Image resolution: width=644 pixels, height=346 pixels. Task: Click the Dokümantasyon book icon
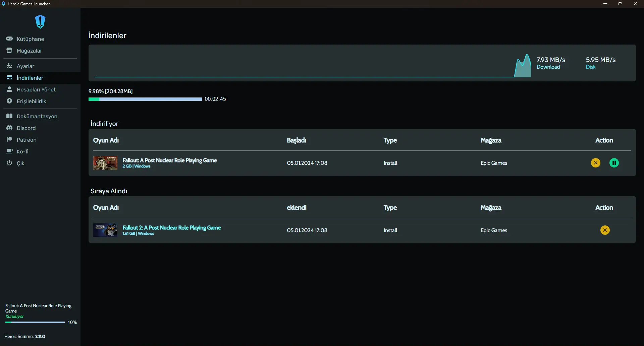coord(9,116)
